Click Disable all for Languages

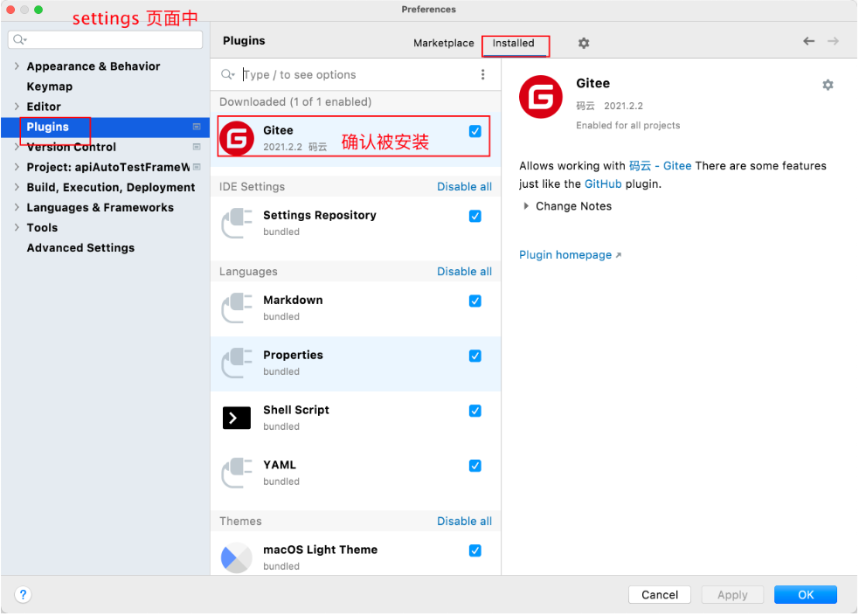pos(464,271)
